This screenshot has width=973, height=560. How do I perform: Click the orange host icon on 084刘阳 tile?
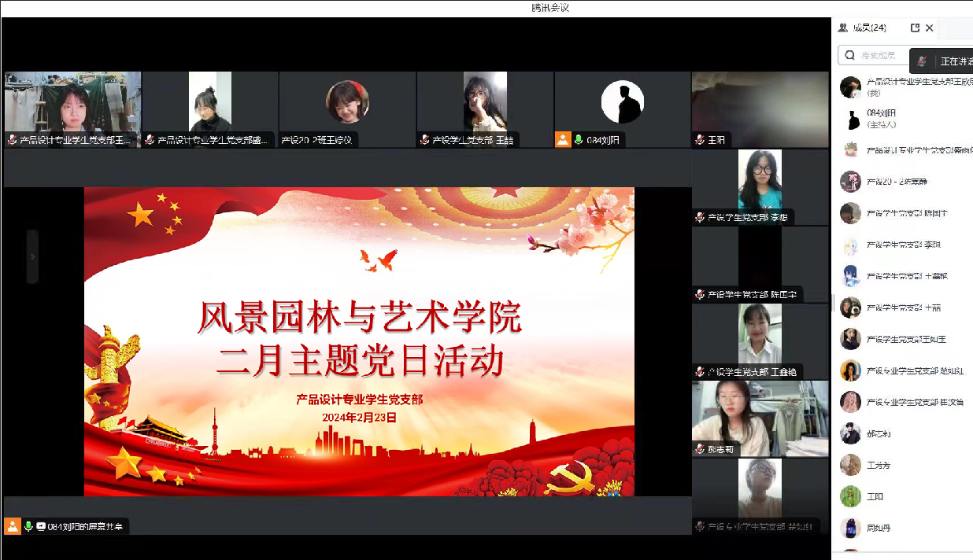tap(563, 139)
